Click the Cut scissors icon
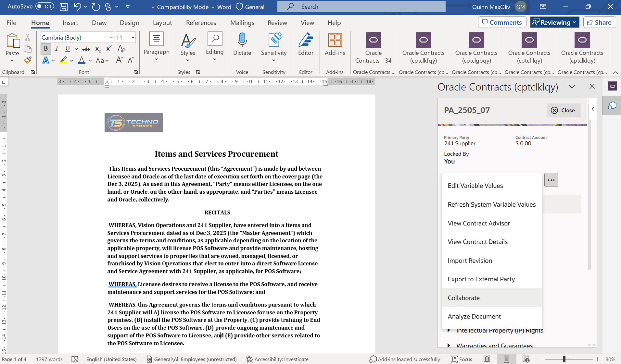 tap(28, 37)
